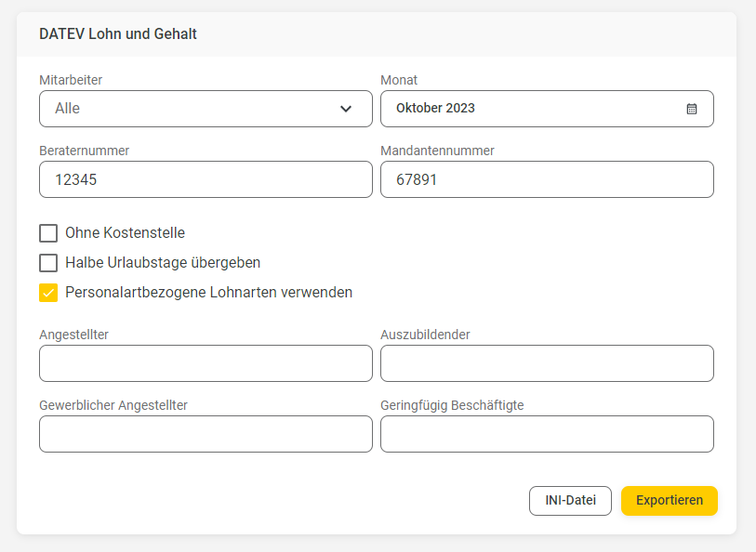This screenshot has height=552, width=756.
Task: Open the calendar icon in Monat field
Action: (692, 109)
